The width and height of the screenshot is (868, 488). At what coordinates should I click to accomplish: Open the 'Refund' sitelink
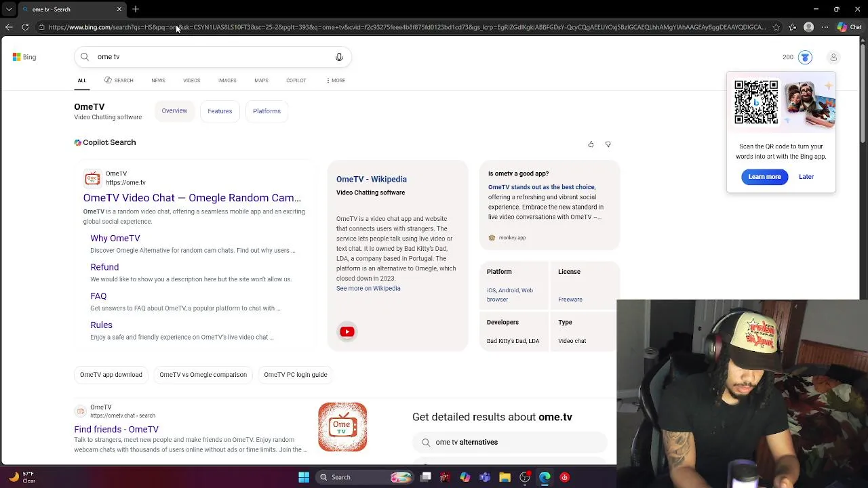pyautogui.click(x=104, y=267)
